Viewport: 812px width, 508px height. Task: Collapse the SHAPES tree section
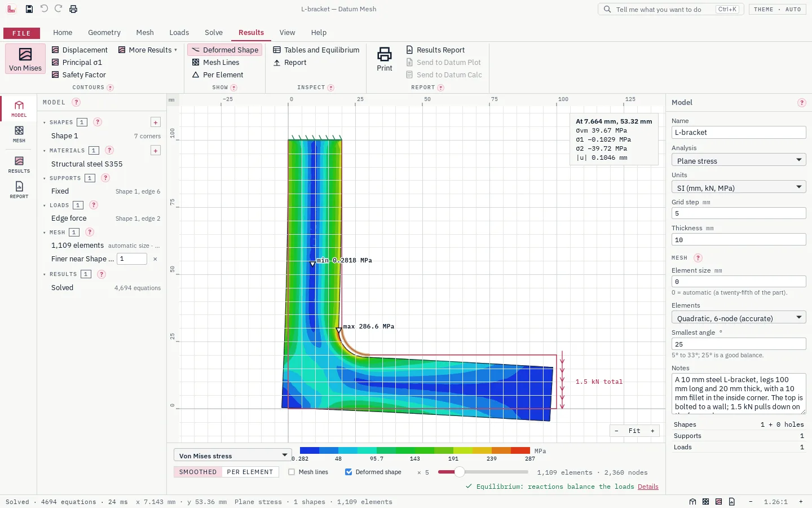click(45, 122)
